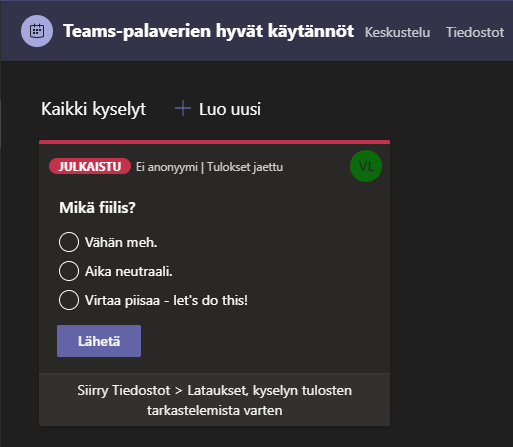The image size is (513, 447).
Task: Switch to the Keskustelu tab
Action: pyautogui.click(x=397, y=32)
